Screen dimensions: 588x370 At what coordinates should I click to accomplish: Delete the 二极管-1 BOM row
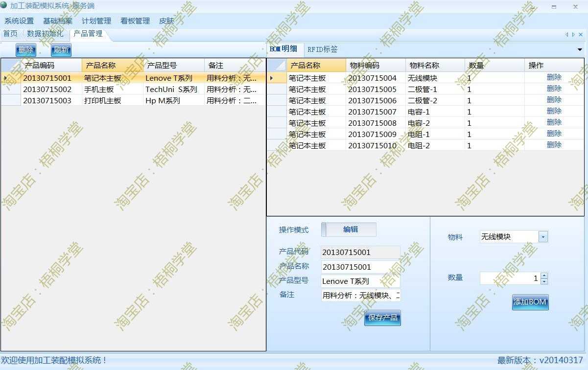point(554,89)
